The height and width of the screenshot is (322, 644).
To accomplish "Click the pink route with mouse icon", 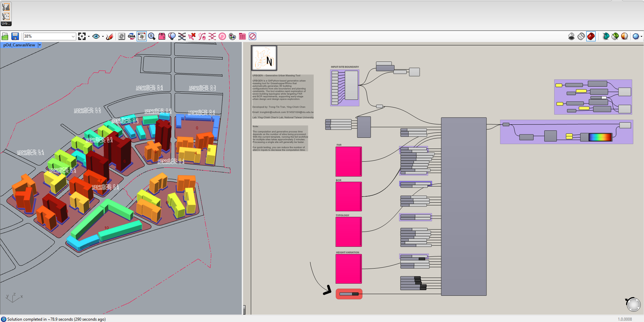I will (x=202, y=36).
